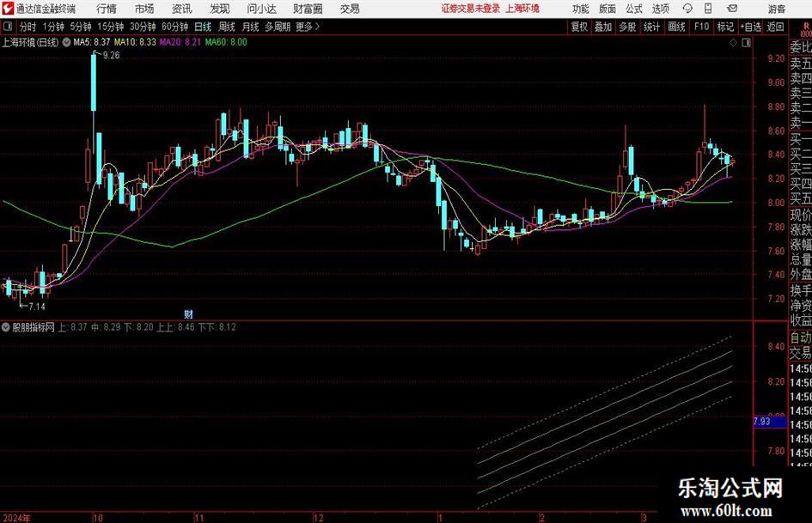This screenshot has height=523, width=812.
Task: Add stock via +自选 button
Action: click(751, 27)
